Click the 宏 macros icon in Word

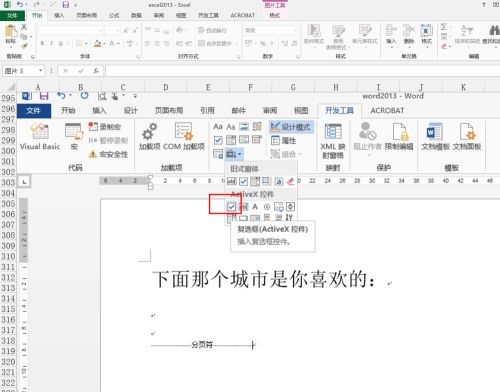[74, 131]
